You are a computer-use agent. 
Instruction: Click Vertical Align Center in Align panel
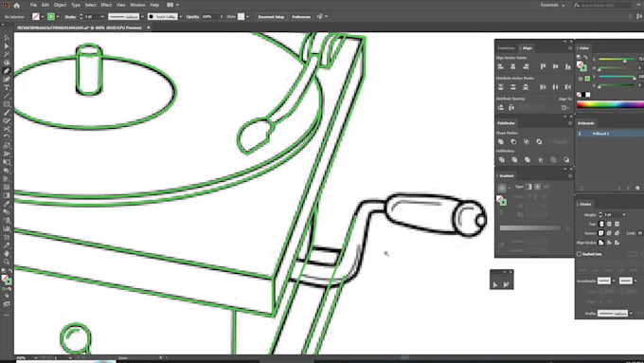555,66
